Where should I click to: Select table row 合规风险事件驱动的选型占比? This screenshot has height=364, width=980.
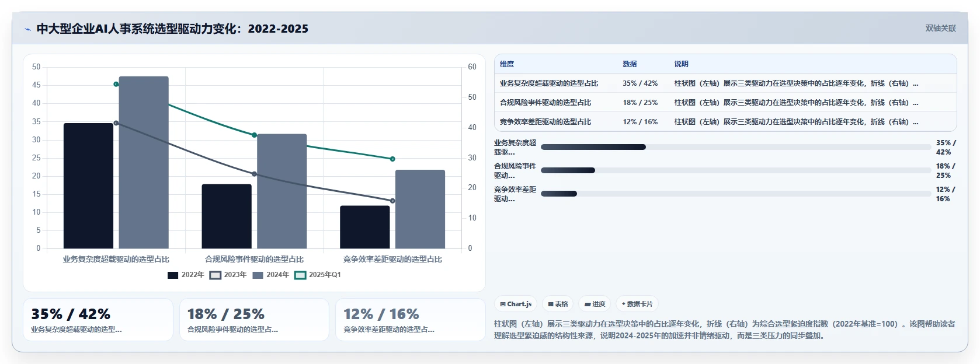[x=725, y=103]
